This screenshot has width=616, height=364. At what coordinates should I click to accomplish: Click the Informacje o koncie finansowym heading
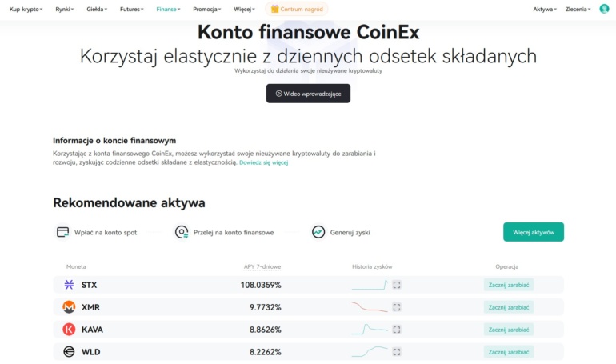click(114, 141)
